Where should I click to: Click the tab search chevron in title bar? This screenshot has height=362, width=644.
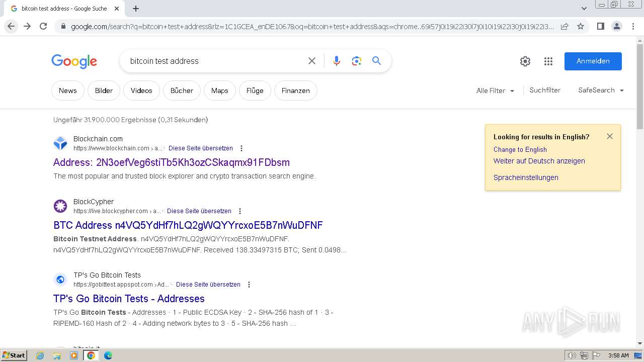[584, 9]
